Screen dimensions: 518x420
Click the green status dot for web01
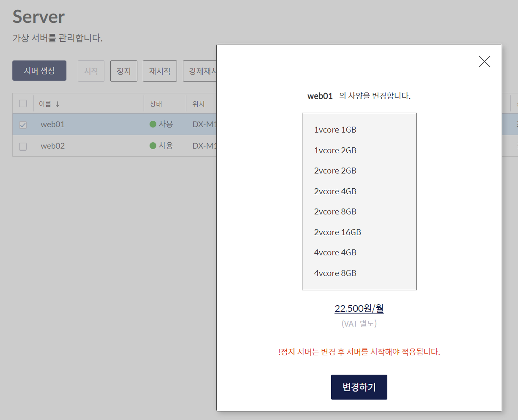(x=153, y=124)
